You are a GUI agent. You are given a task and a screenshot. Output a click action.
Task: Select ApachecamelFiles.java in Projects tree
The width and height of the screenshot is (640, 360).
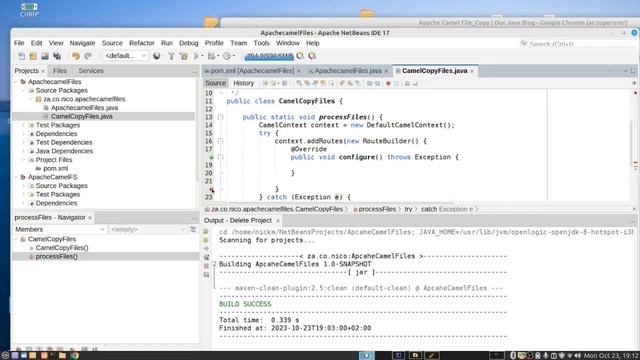pos(84,108)
